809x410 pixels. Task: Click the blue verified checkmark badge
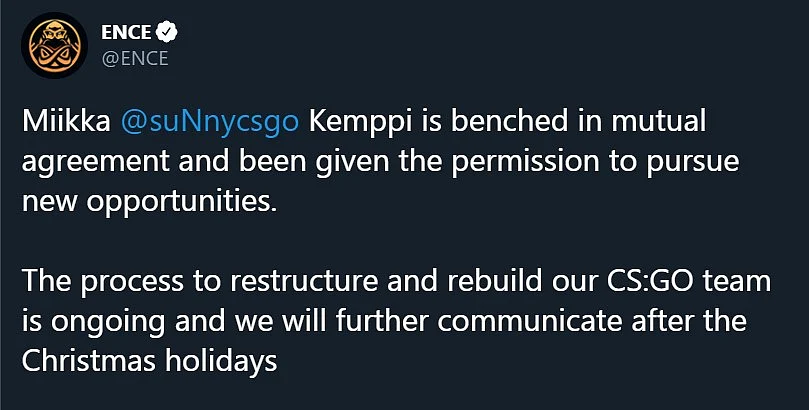pyautogui.click(x=167, y=32)
